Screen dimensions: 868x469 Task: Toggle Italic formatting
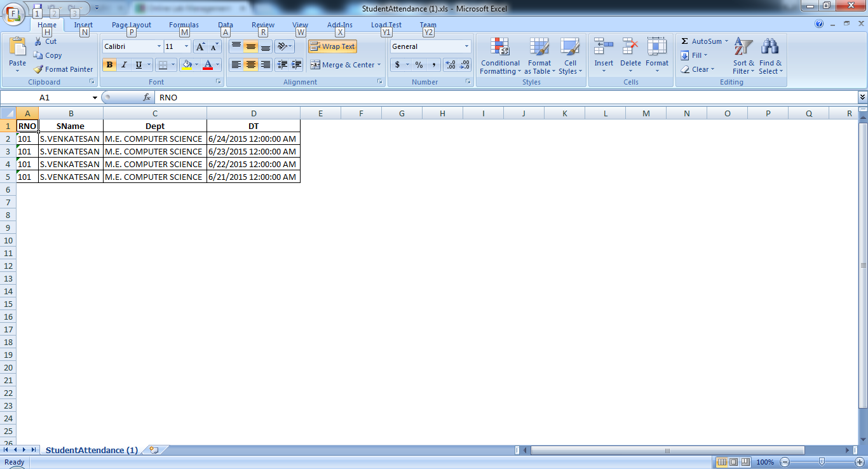[124, 65]
